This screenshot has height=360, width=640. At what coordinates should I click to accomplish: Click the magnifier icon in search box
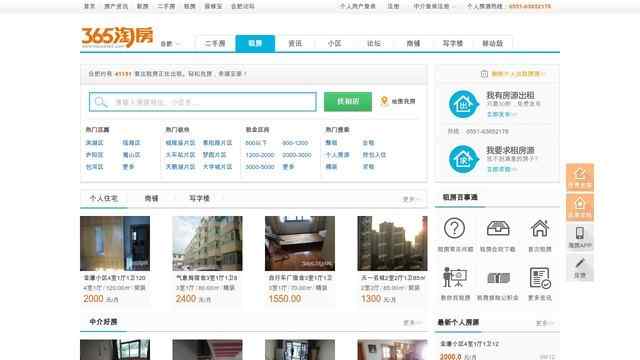click(100, 102)
